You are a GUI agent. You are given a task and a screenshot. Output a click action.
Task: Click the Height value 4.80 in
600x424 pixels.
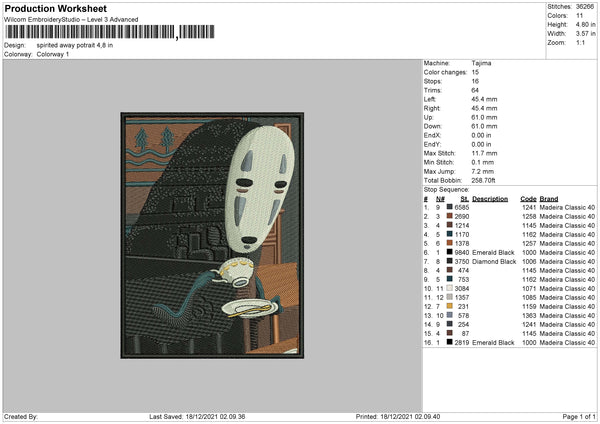[586, 24]
